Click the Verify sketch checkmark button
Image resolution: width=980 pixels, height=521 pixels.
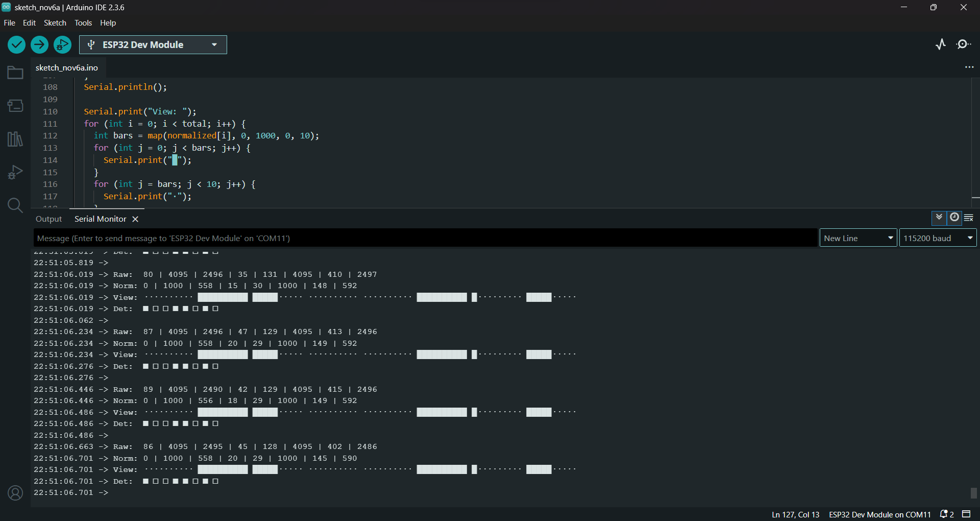coord(16,45)
